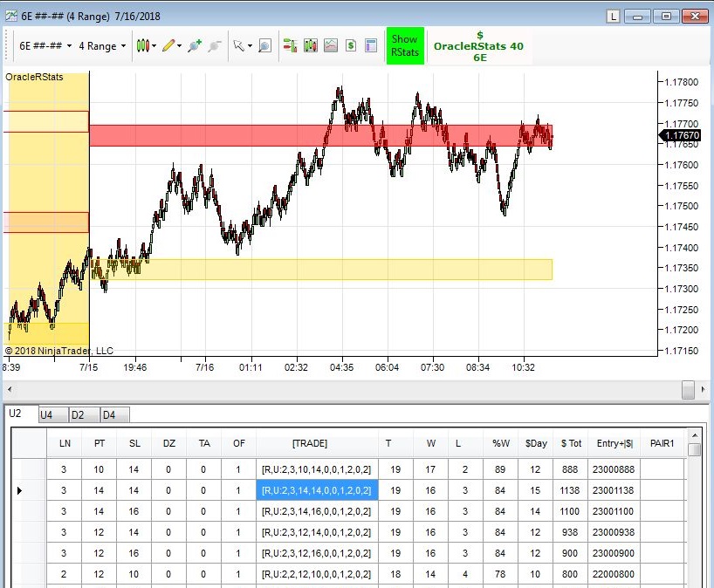
Task: Open the chart style candlestick icon
Action: [x=142, y=45]
